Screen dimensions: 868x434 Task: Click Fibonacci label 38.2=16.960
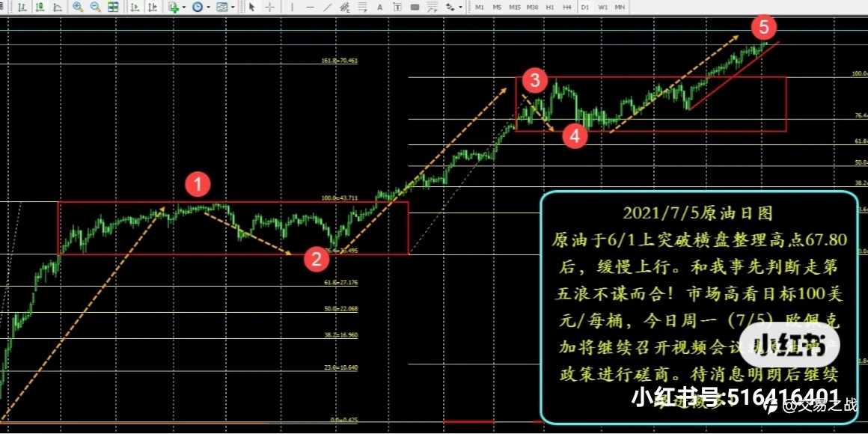[341, 335]
